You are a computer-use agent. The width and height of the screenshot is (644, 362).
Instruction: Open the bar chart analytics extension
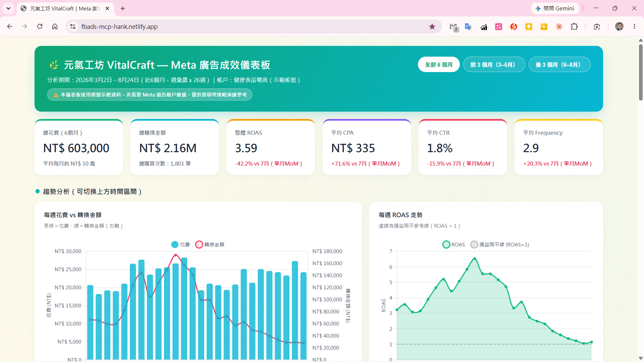(x=484, y=26)
